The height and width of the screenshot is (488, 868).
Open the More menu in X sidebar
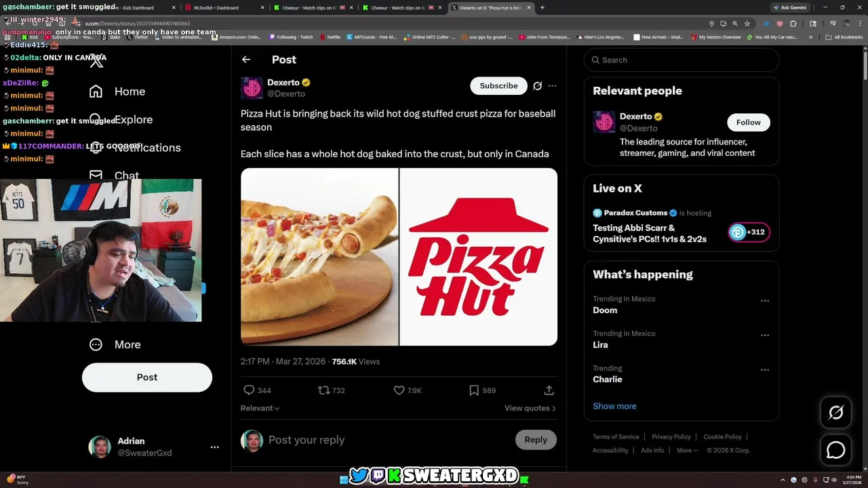point(115,344)
